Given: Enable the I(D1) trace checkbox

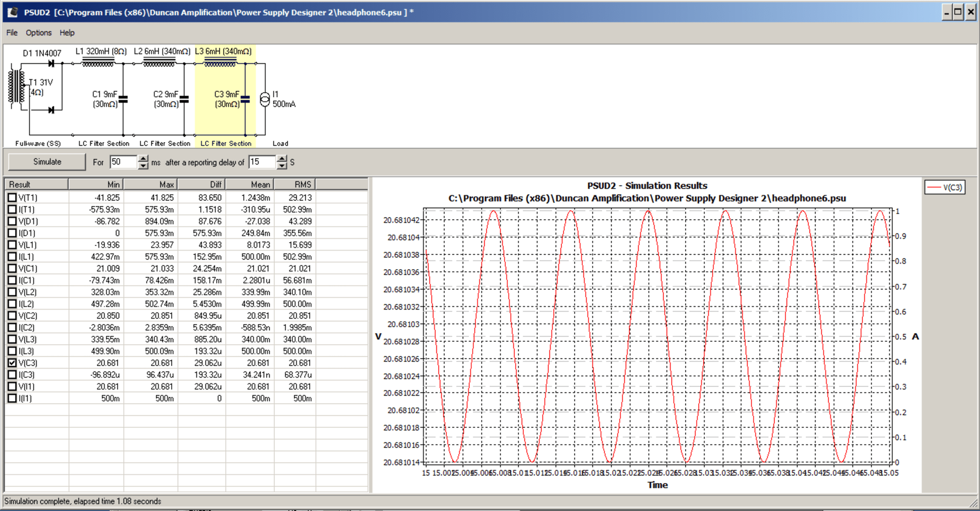Looking at the screenshot, I should point(12,233).
